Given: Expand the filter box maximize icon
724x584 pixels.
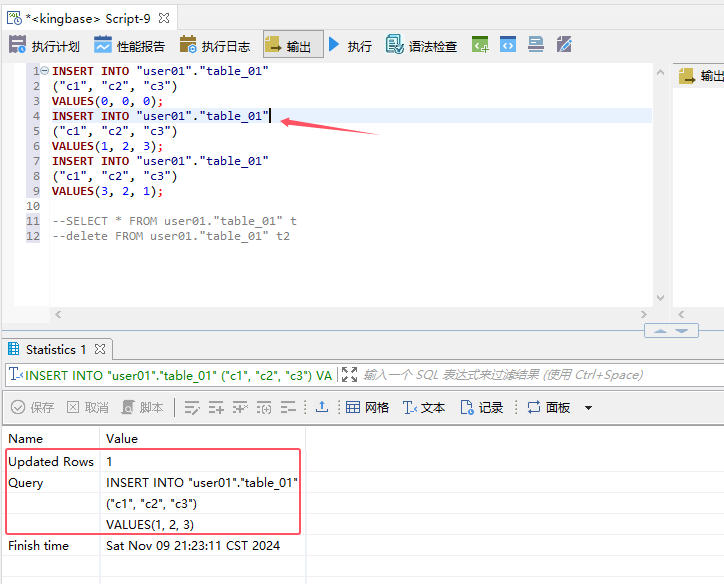Looking at the screenshot, I should click(x=349, y=375).
